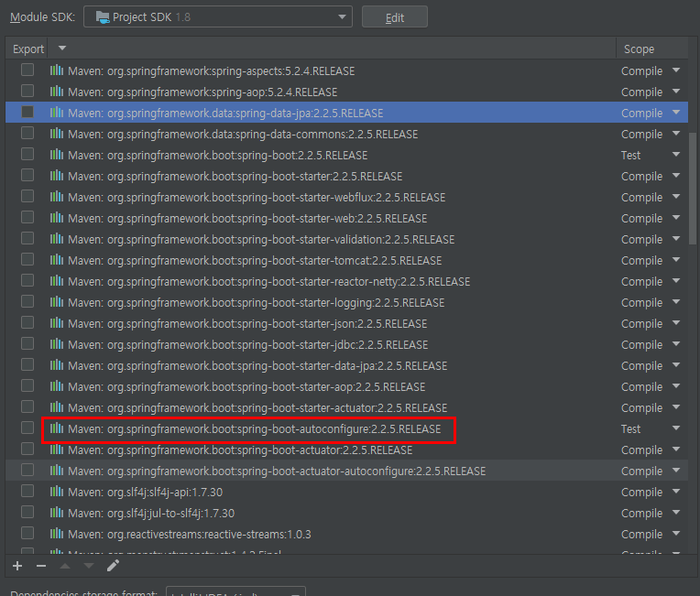Open scope dropdown for slf4j-api
This screenshot has width=700, height=596.
[676, 492]
